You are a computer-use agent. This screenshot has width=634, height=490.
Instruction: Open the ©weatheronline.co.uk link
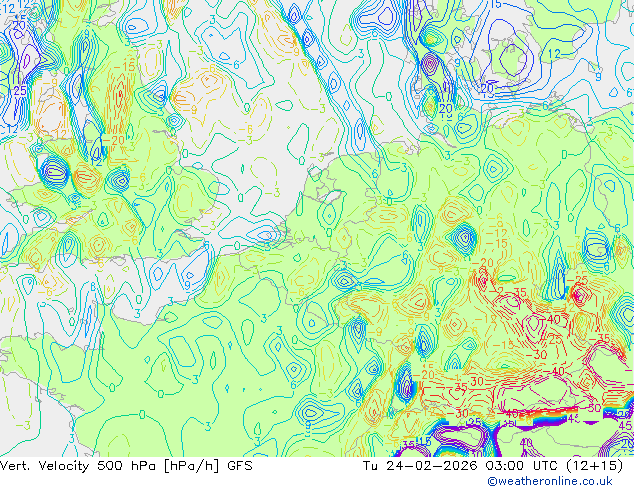coord(550,481)
